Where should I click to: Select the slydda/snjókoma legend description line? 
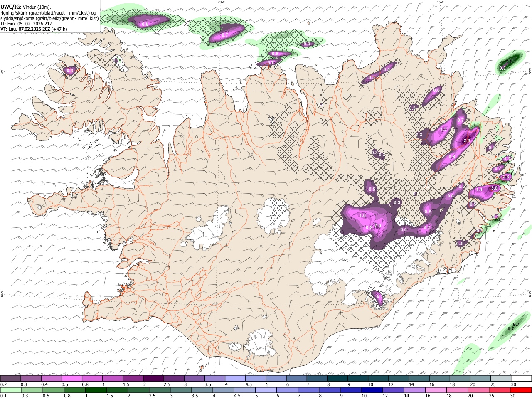(x=49, y=18)
